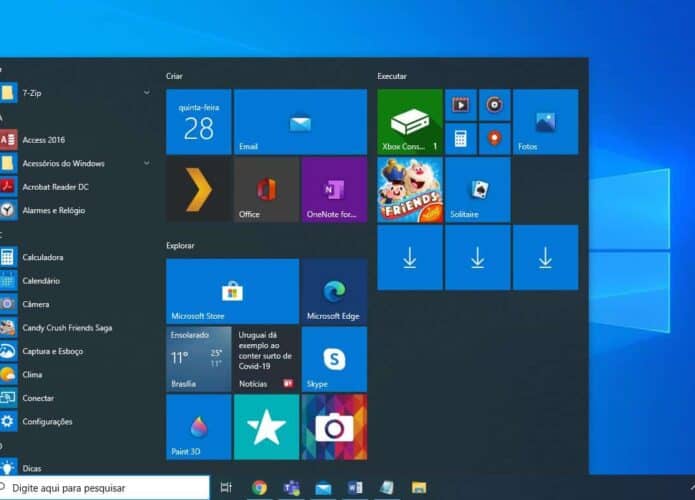
Task: Open the Maps small tile
Action: [495, 139]
